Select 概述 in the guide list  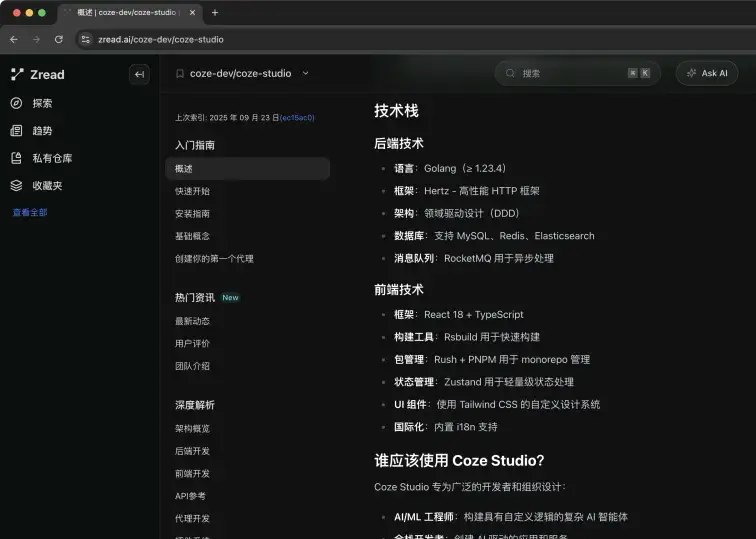247,169
